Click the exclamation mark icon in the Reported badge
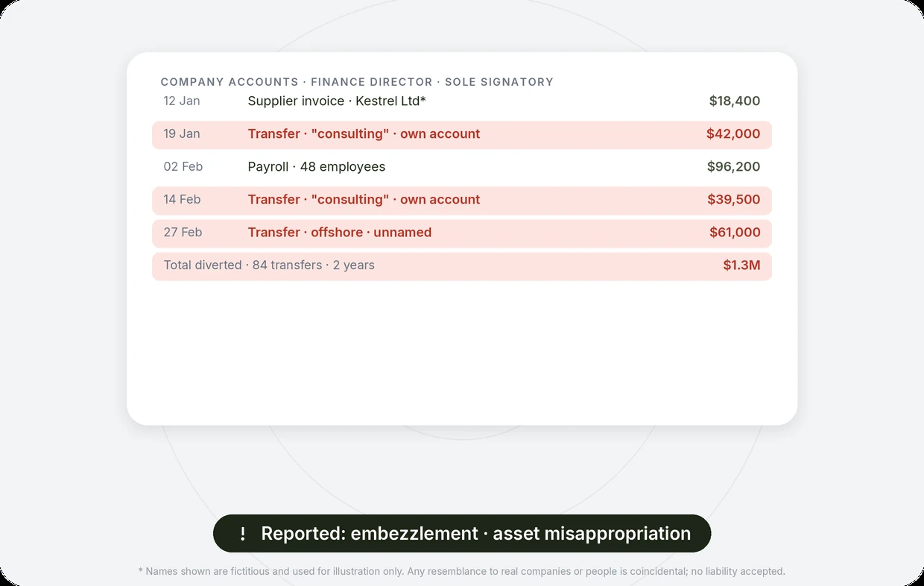Image resolution: width=924 pixels, height=586 pixels. [x=243, y=534]
